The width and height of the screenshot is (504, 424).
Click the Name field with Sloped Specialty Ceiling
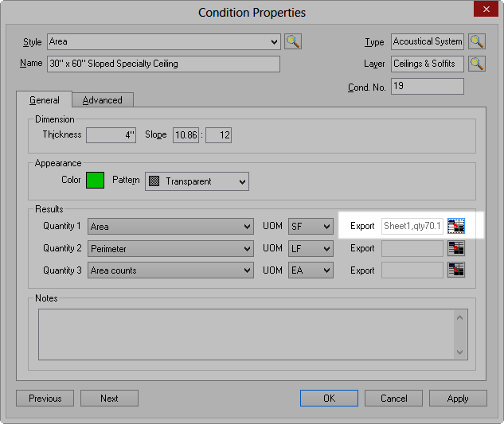pyautogui.click(x=163, y=64)
